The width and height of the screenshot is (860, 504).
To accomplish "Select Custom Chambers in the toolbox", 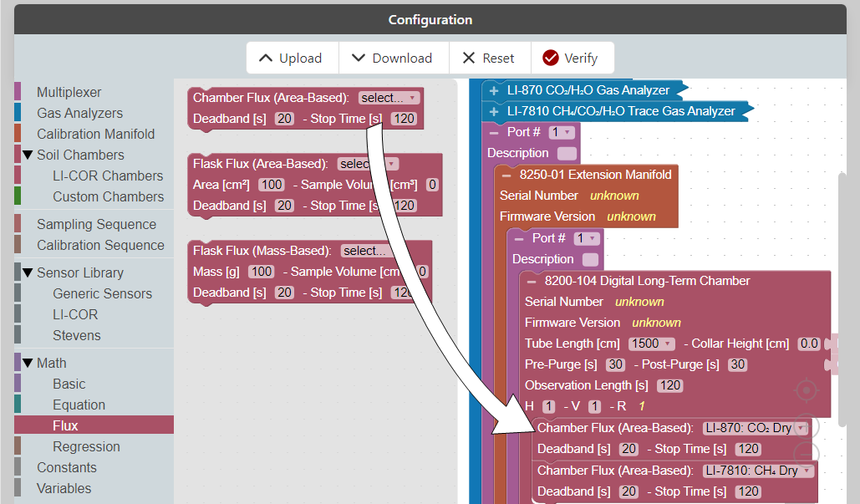I will tap(94, 196).
